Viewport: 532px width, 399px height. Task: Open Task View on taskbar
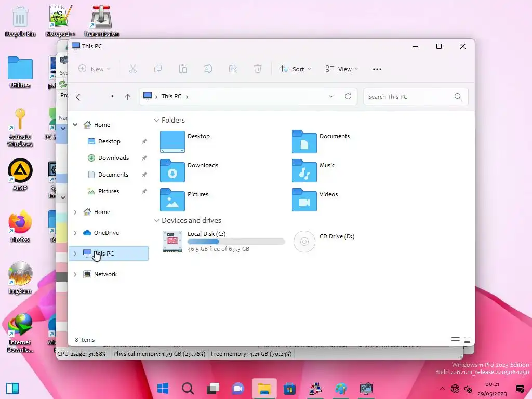tap(213, 388)
